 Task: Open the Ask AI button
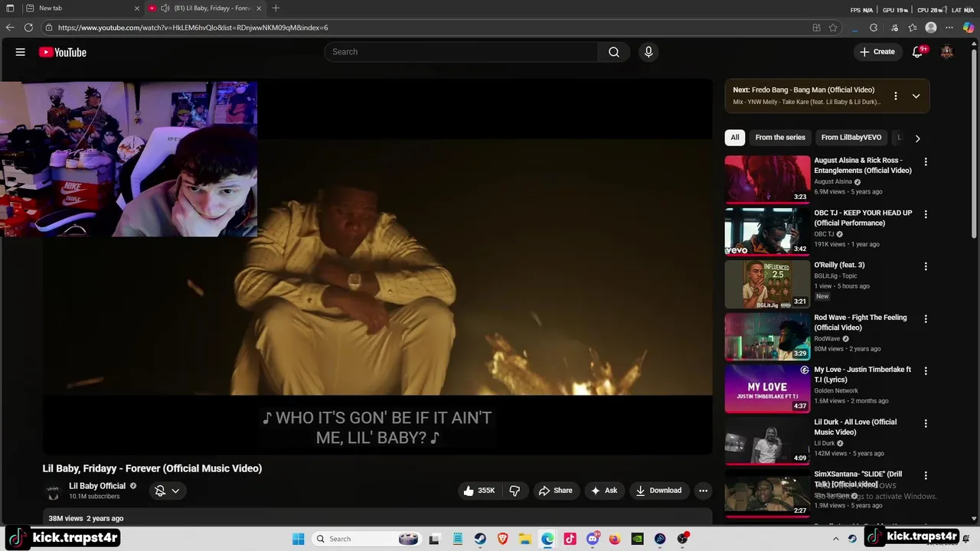[604, 491]
